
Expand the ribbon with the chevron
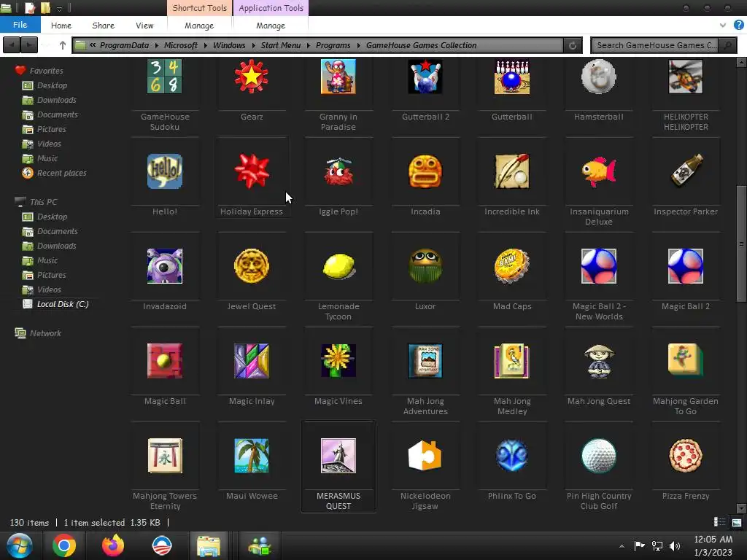click(x=723, y=26)
